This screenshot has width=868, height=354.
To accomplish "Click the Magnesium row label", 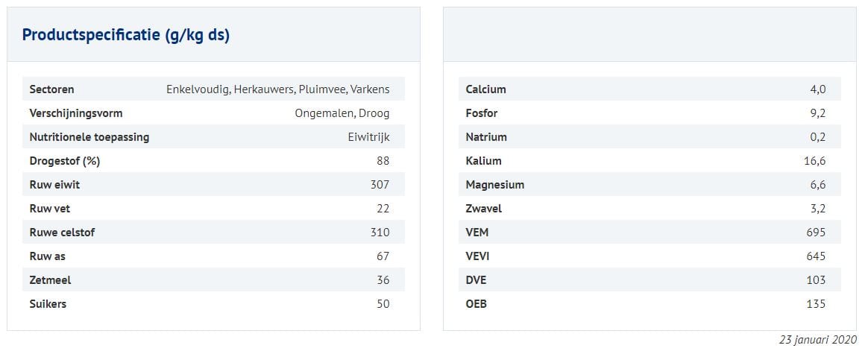I will pos(494,185).
